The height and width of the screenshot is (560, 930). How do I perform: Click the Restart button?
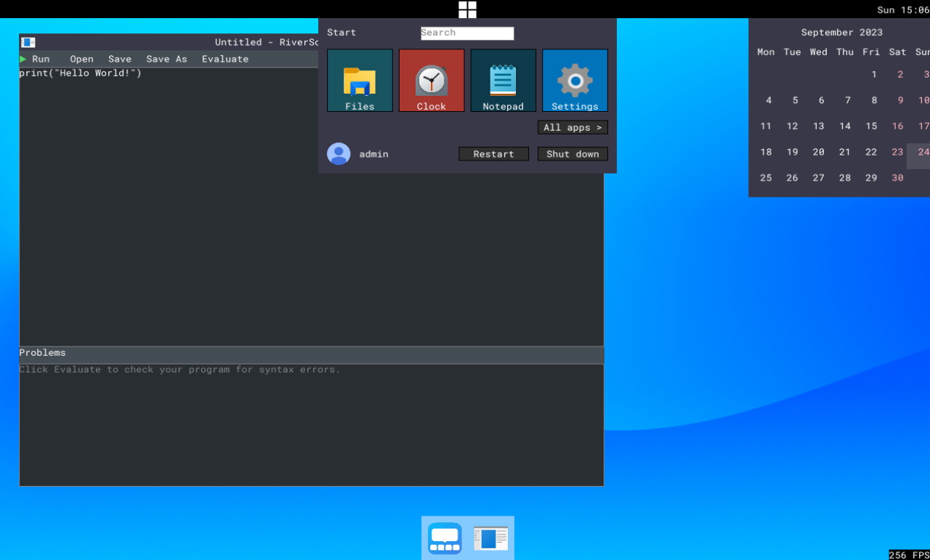pyautogui.click(x=493, y=154)
